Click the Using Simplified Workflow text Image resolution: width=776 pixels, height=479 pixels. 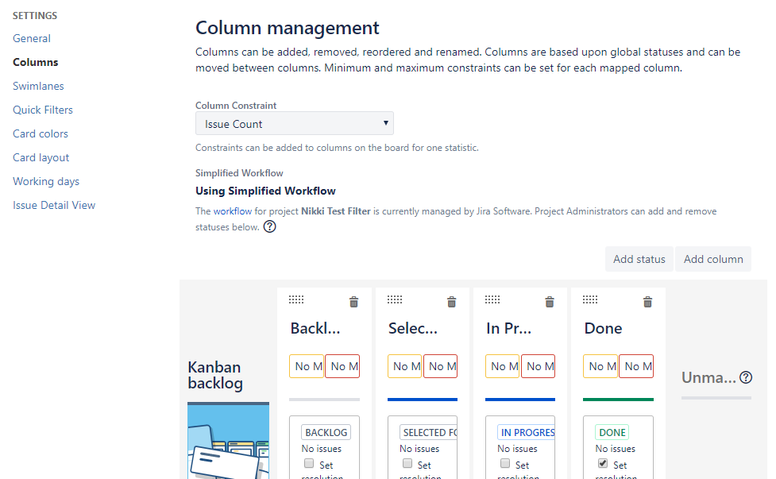265,191
